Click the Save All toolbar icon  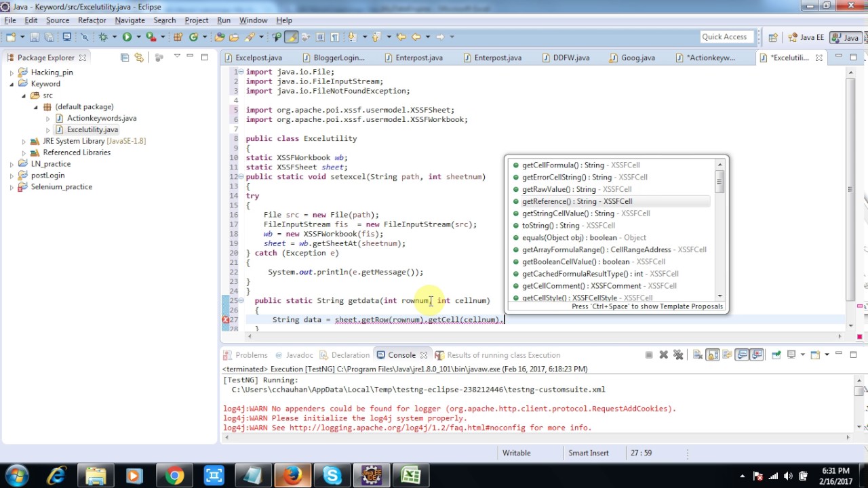click(49, 37)
